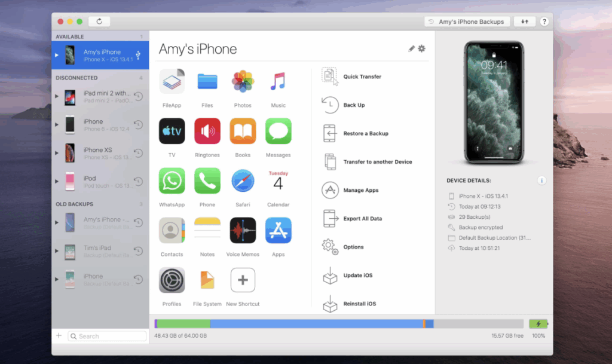
Task: Expand the iPhone 6 device row
Action: click(57, 124)
